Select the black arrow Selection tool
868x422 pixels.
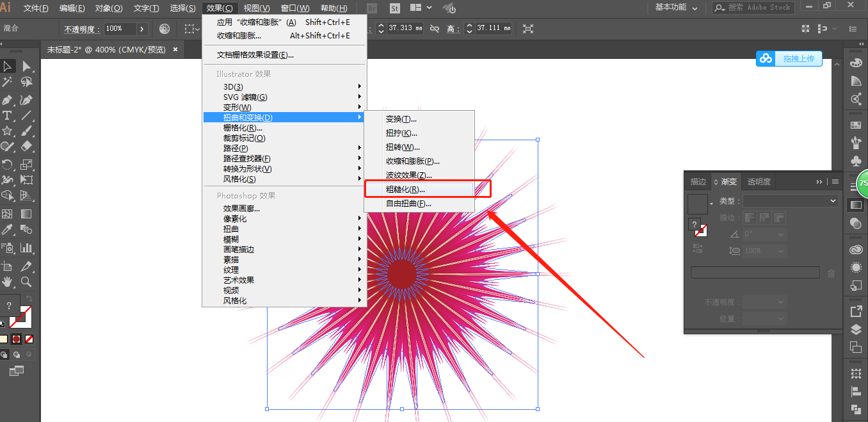click(8, 66)
